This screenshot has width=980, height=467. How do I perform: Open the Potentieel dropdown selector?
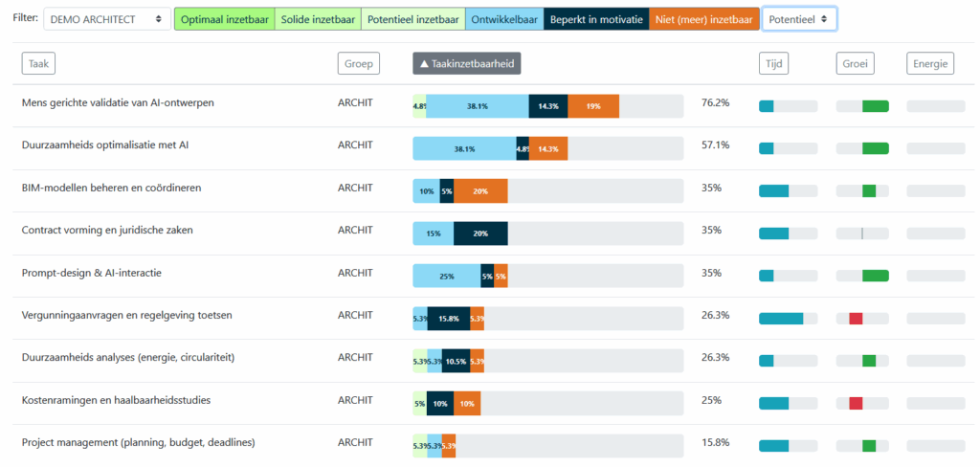[799, 19]
